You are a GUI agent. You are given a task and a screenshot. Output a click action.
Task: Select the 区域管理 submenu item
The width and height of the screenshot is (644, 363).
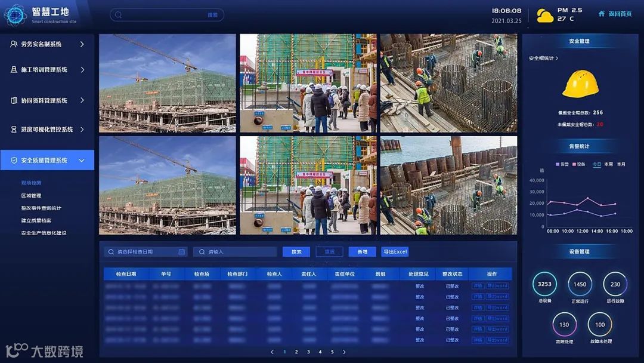pos(31,196)
